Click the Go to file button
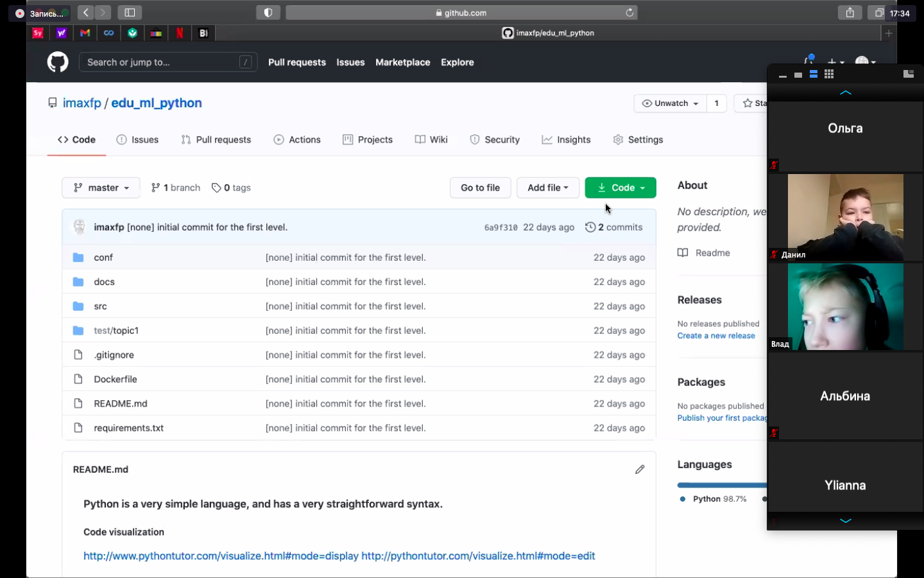Screen dimensions: 924x578 click(x=480, y=188)
